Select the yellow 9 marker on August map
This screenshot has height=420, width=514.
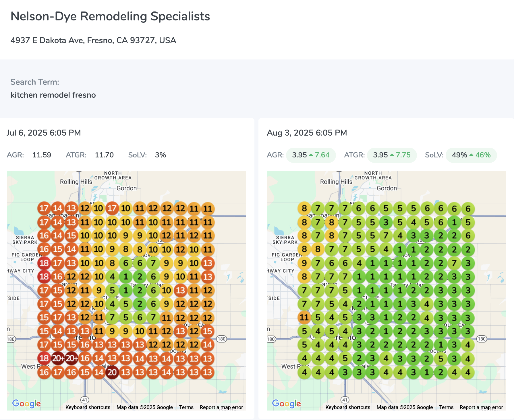pyautogui.click(x=304, y=263)
